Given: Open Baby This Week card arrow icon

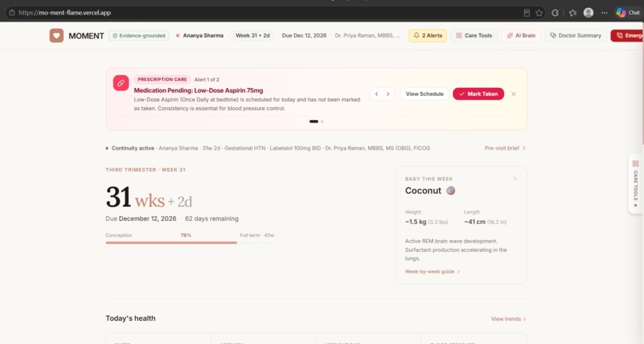Looking at the screenshot, I should [515, 178].
